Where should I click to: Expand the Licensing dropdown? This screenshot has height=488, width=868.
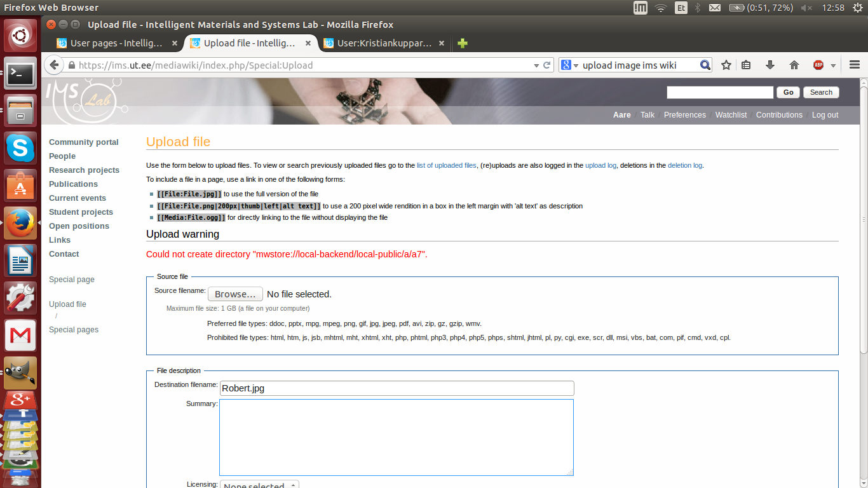tap(259, 485)
